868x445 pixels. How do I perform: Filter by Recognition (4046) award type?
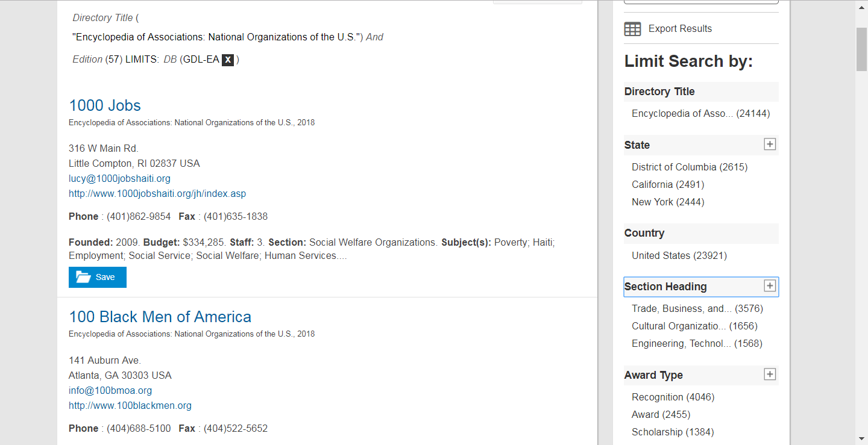(673, 397)
